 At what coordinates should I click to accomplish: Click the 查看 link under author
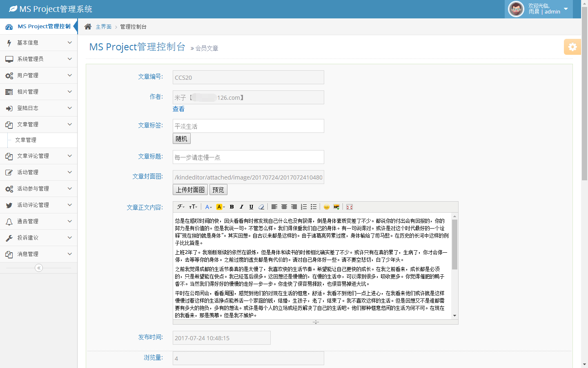point(178,109)
